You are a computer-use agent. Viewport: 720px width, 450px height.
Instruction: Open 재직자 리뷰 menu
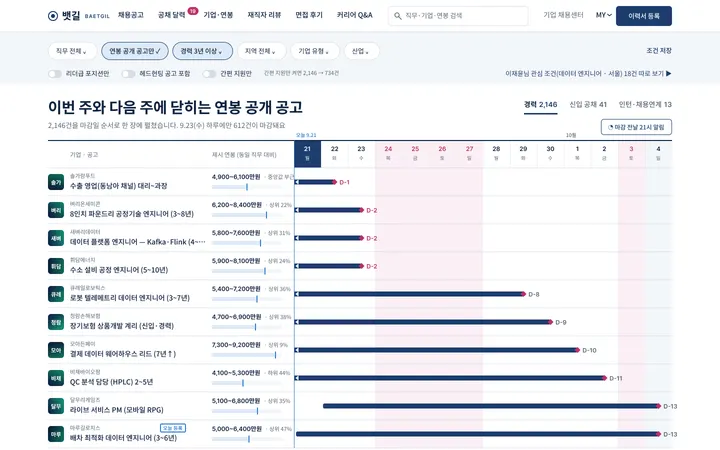click(264, 15)
